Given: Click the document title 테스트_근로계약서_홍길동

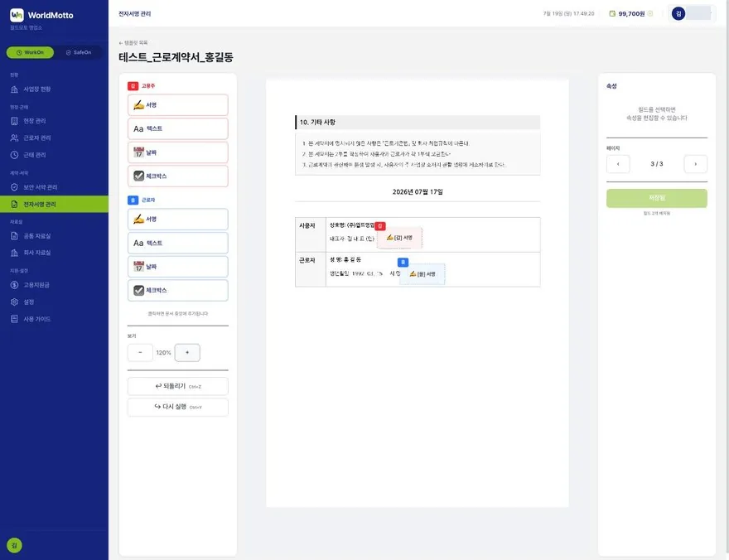Looking at the screenshot, I should [176, 57].
